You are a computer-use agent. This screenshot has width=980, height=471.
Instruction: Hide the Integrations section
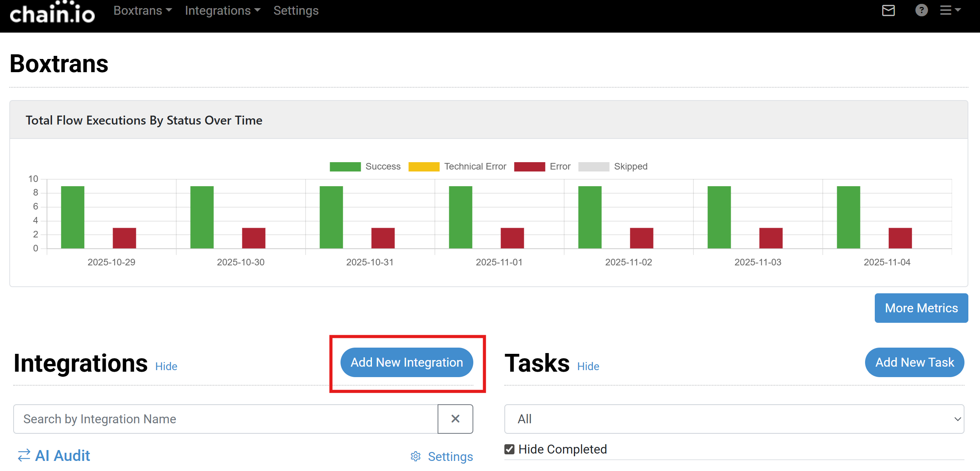click(x=166, y=366)
